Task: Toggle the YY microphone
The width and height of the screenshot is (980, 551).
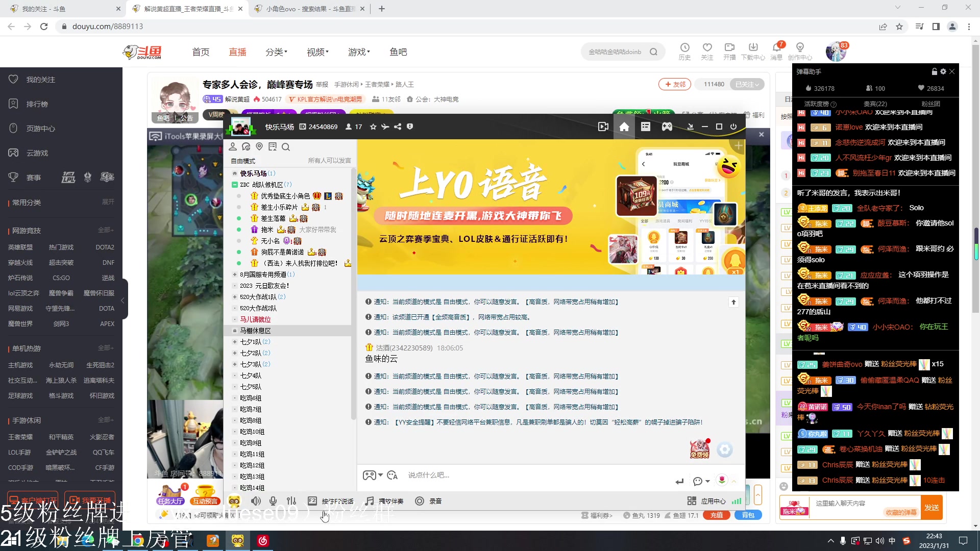Action: point(274,501)
